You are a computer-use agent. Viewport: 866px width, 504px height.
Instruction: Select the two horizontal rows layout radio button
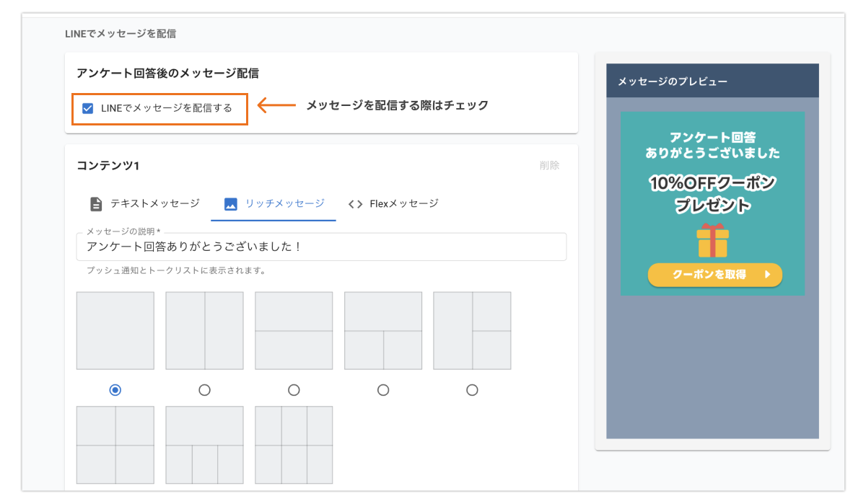point(294,390)
